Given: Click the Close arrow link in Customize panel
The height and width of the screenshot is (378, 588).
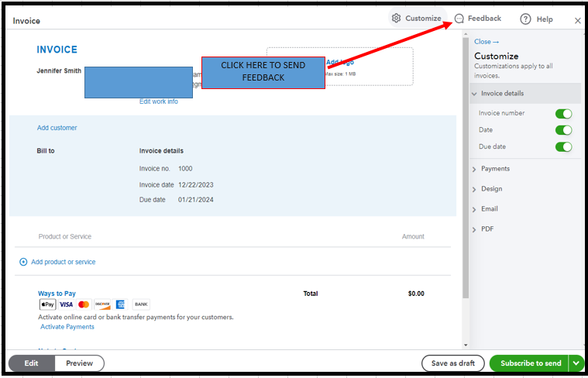Looking at the screenshot, I should click(487, 42).
